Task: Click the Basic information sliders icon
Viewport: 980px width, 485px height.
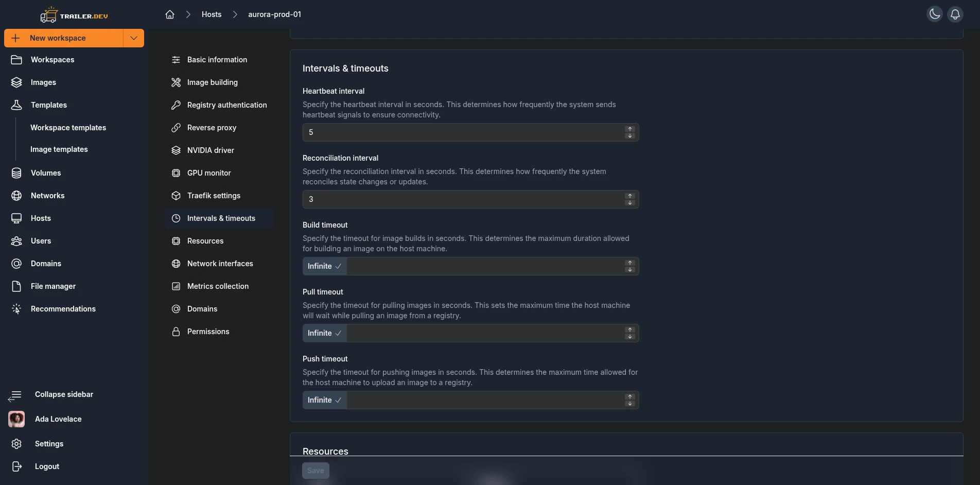Action: pos(176,60)
